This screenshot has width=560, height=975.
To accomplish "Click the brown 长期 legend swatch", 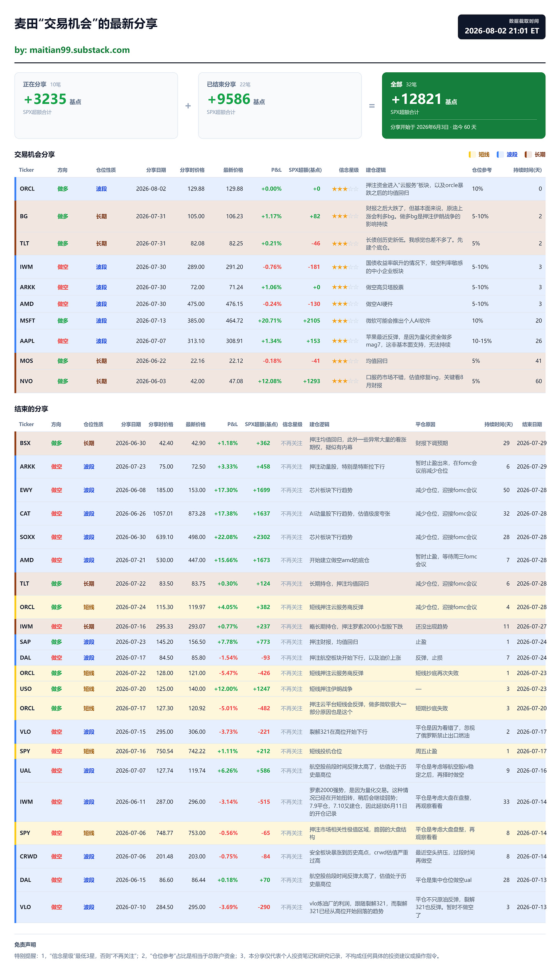I will click(528, 154).
